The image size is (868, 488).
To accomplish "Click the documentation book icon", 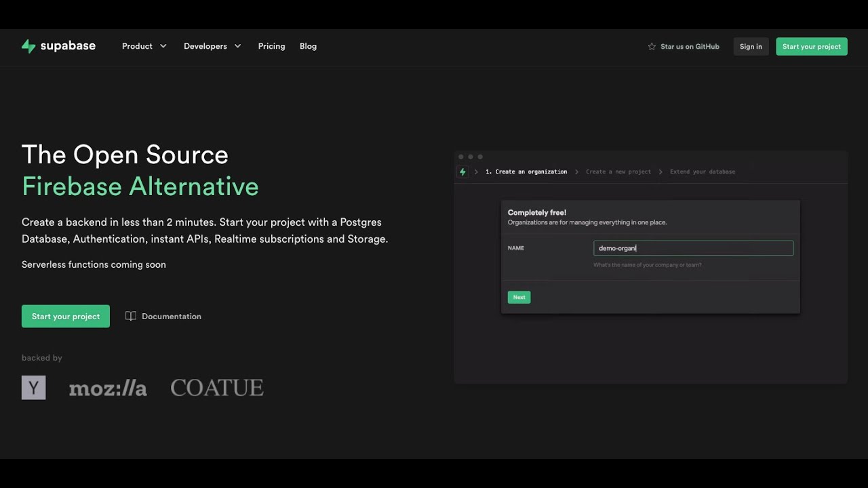I will click(x=131, y=317).
